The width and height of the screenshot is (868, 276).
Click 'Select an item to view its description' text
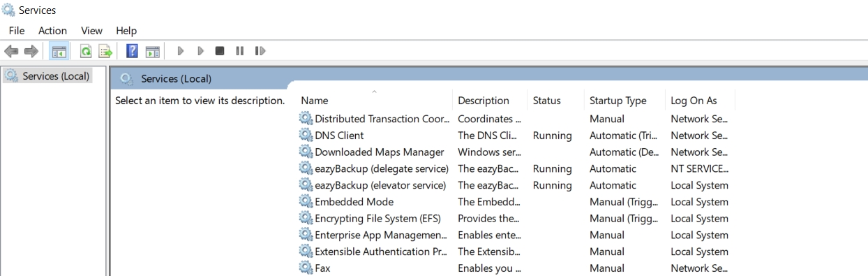200,100
